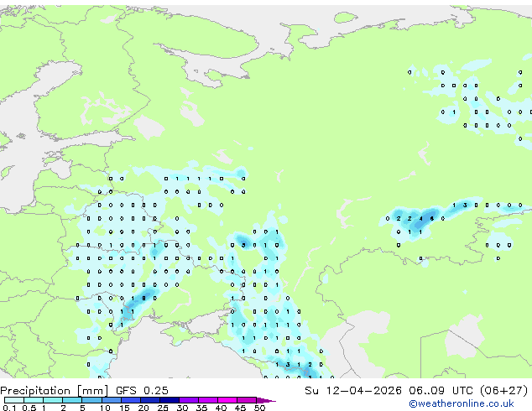Pick the violet legend swatch between 35 and 40
Screen dimensions: 532x411
[208, 400]
